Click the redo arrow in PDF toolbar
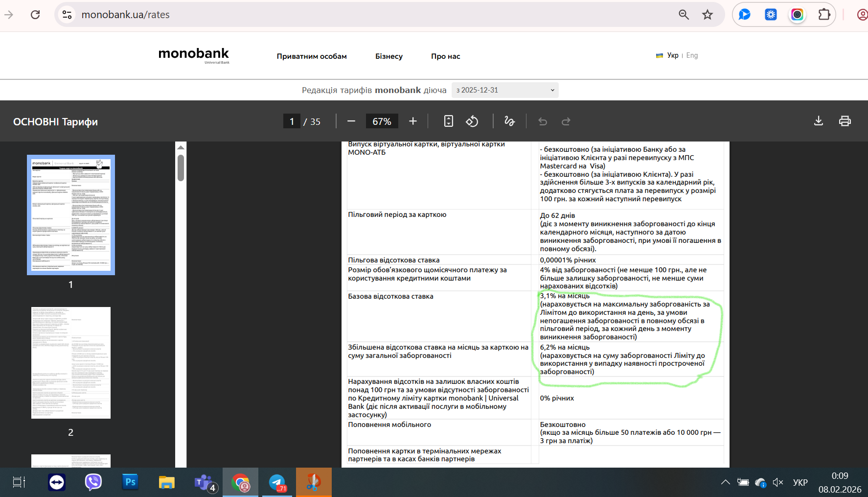The width and height of the screenshot is (868, 497). 566,121
